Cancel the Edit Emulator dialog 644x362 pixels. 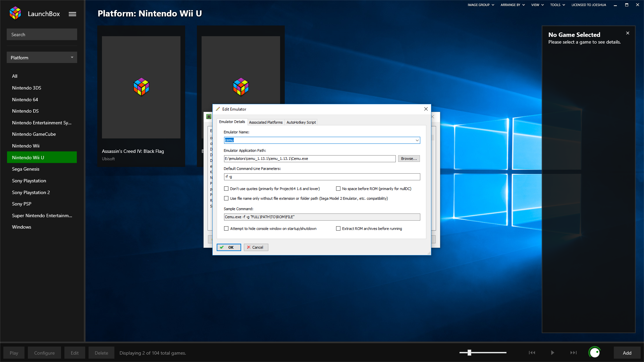256,247
